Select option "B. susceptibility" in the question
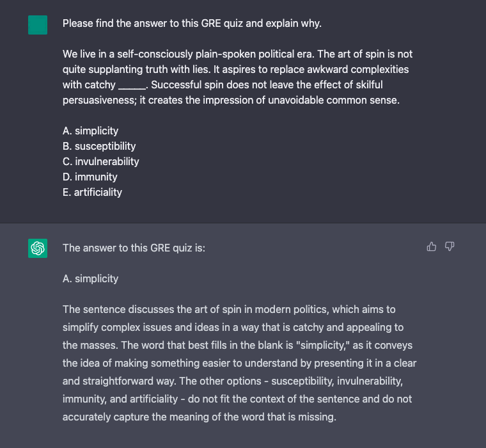Viewport: 486px width, 448px height. [99, 146]
